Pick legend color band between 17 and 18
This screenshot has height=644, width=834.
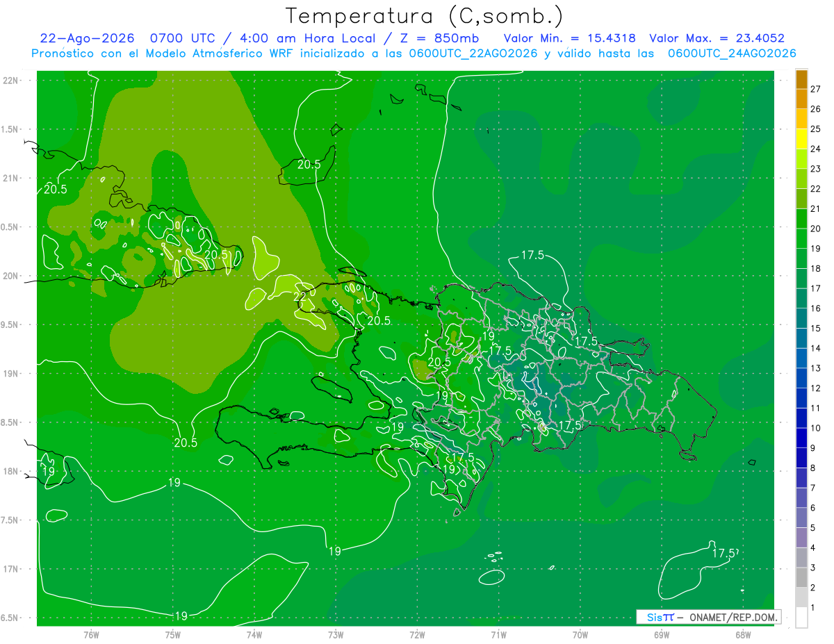(x=802, y=278)
